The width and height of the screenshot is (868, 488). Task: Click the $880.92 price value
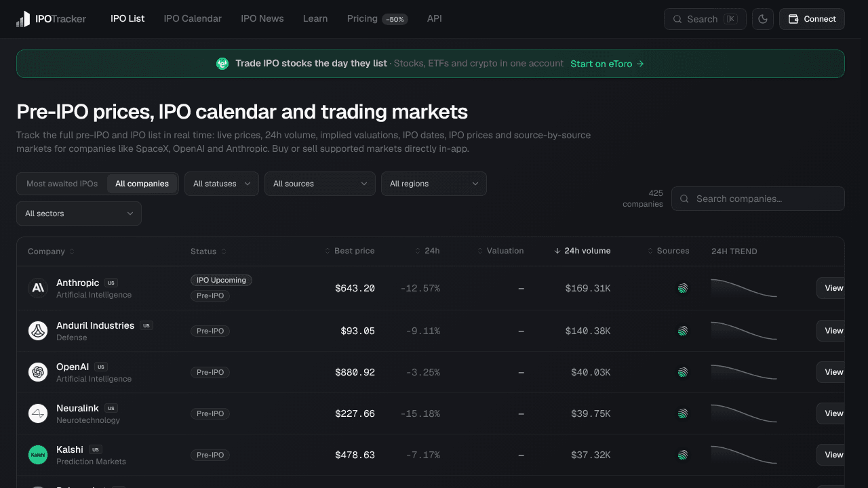tap(355, 372)
